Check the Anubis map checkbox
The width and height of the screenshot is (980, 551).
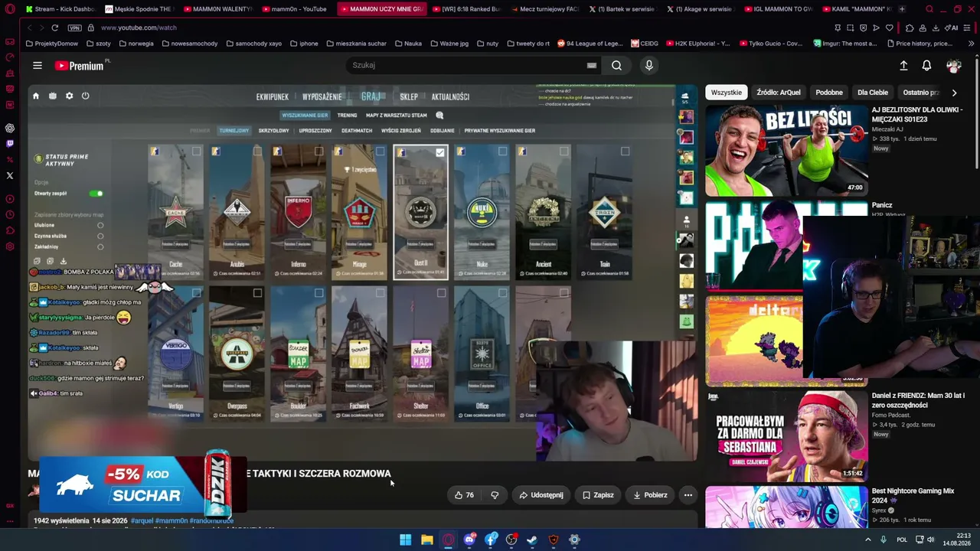coord(258,152)
